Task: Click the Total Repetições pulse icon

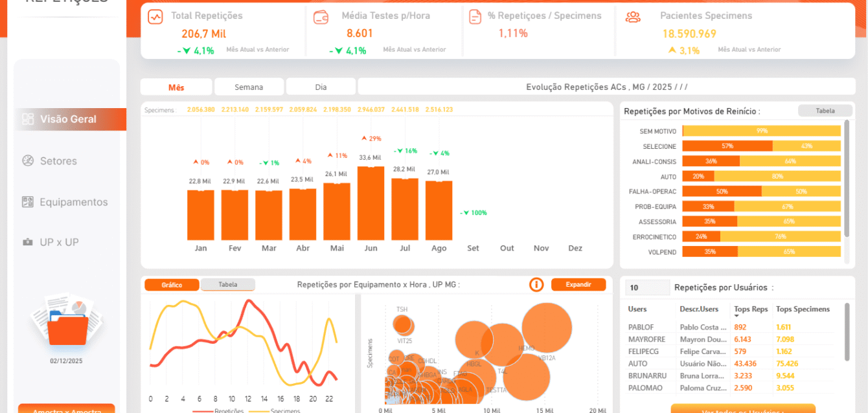Action: 155,17
